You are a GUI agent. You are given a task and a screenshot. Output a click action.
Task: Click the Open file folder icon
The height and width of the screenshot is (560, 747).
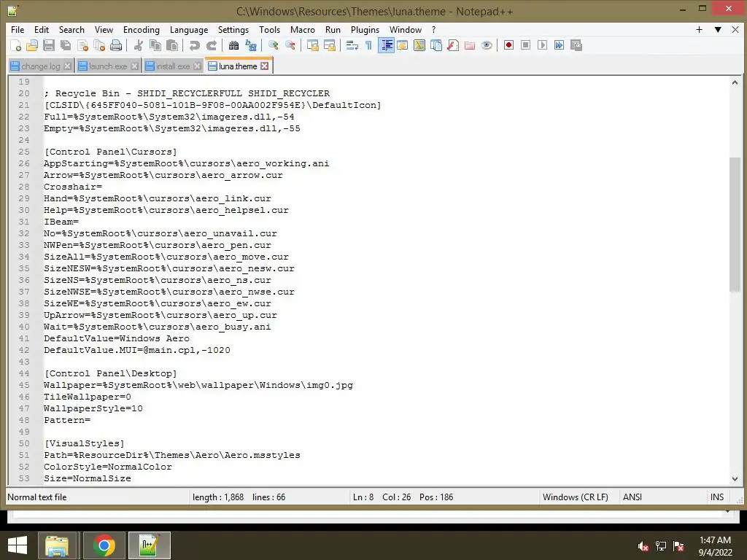[32, 45]
